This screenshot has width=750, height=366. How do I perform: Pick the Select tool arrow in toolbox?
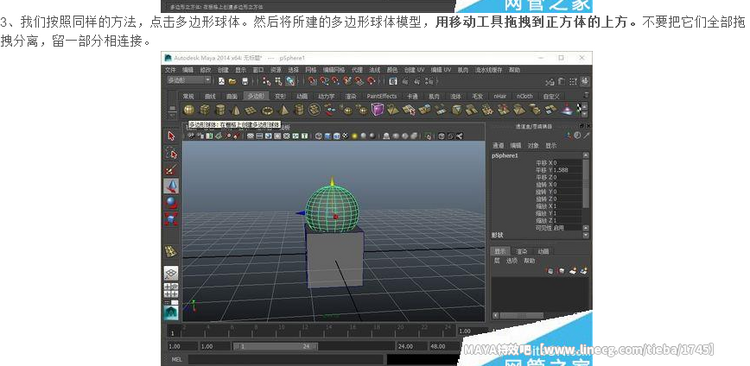click(x=171, y=136)
